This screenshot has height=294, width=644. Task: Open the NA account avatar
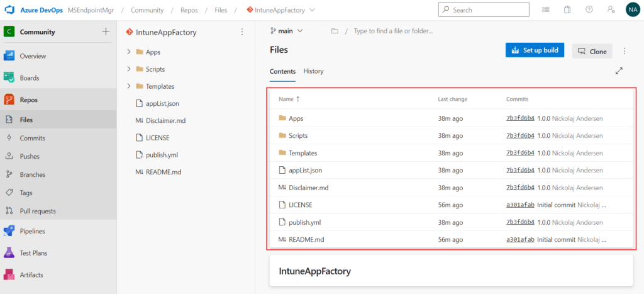(632, 10)
